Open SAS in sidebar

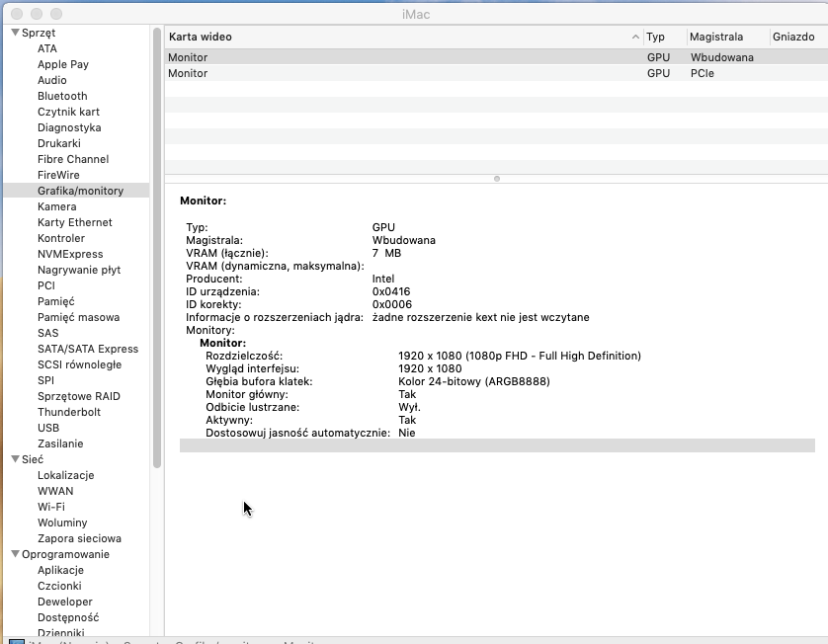click(x=47, y=334)
